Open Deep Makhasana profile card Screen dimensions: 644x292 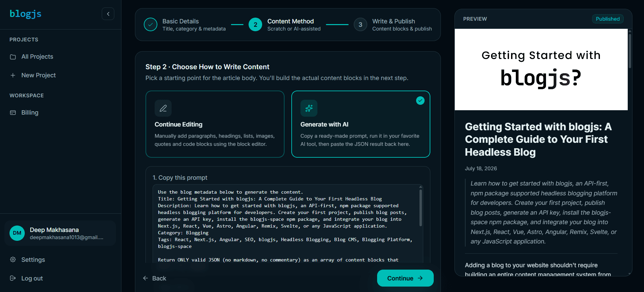click(60, 233)
